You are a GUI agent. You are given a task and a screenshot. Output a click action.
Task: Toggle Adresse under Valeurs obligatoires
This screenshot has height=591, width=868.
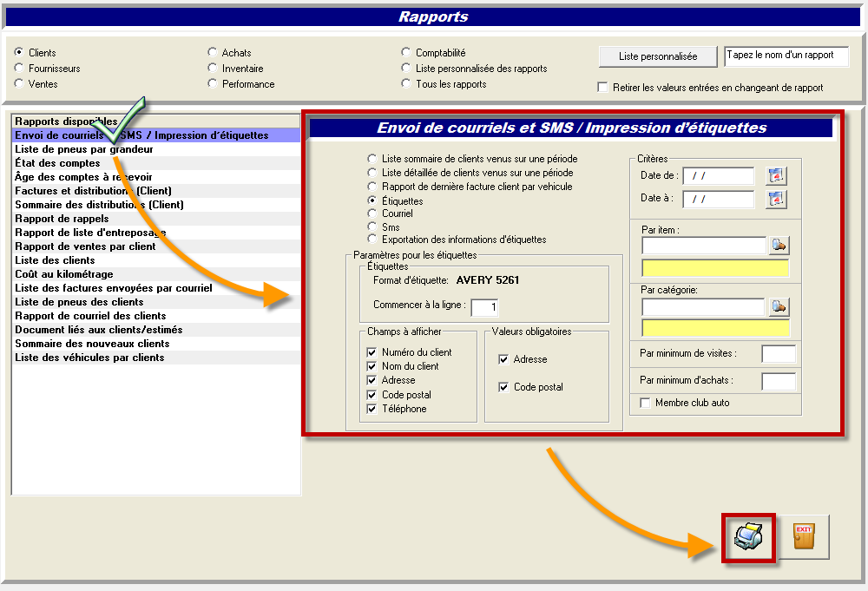click(503, 359)
